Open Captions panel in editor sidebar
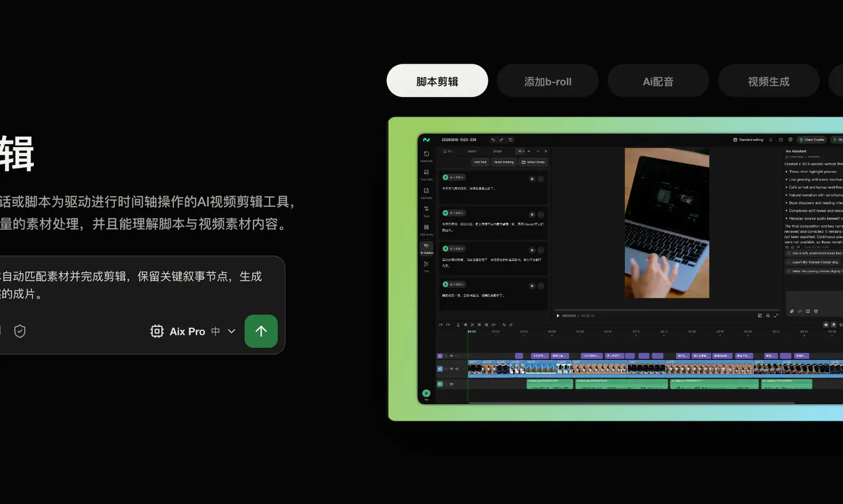The height and width of the screenshot is (504, 843). [x=426, y=193]
